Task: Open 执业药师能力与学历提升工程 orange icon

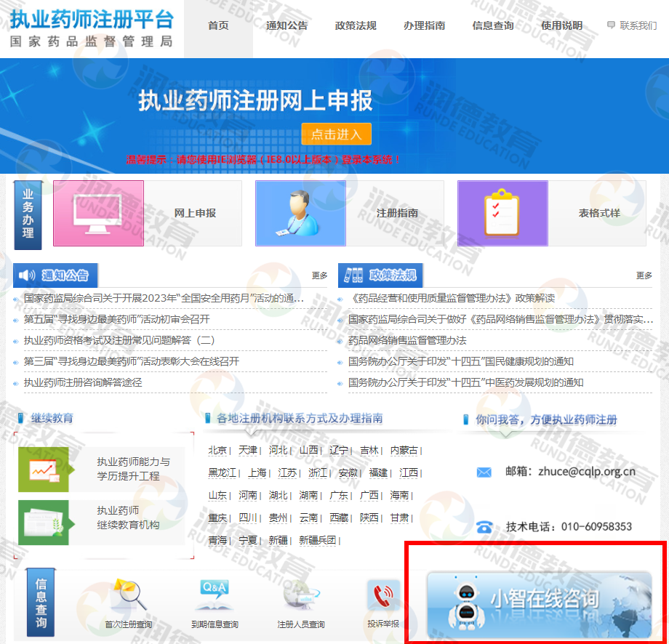Action: (43, 470)
